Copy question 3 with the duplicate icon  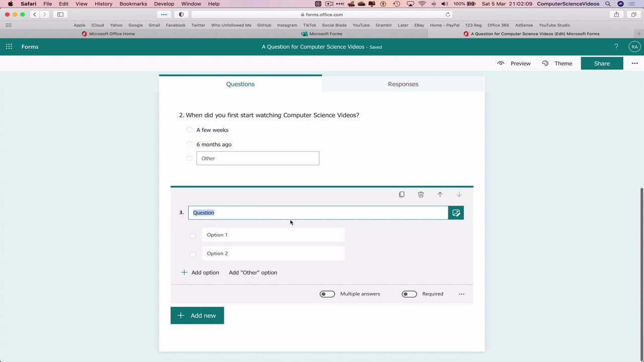(x=401, y=195)
